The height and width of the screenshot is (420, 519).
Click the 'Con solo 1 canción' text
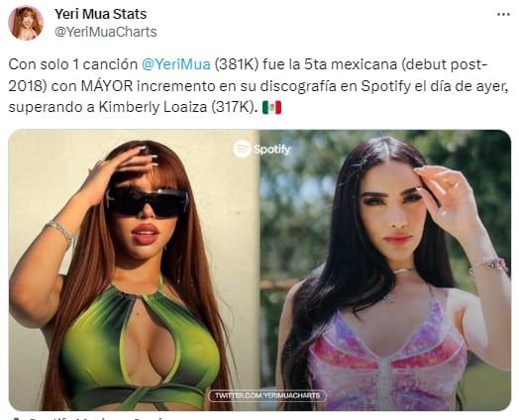(73, 64)
